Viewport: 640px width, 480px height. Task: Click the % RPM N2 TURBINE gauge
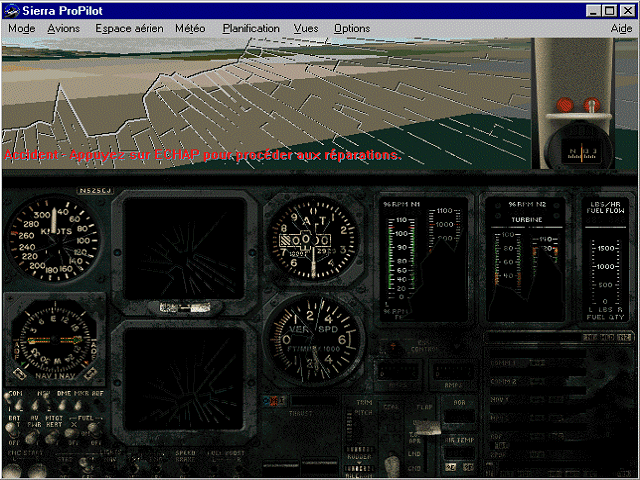(527, 260)
